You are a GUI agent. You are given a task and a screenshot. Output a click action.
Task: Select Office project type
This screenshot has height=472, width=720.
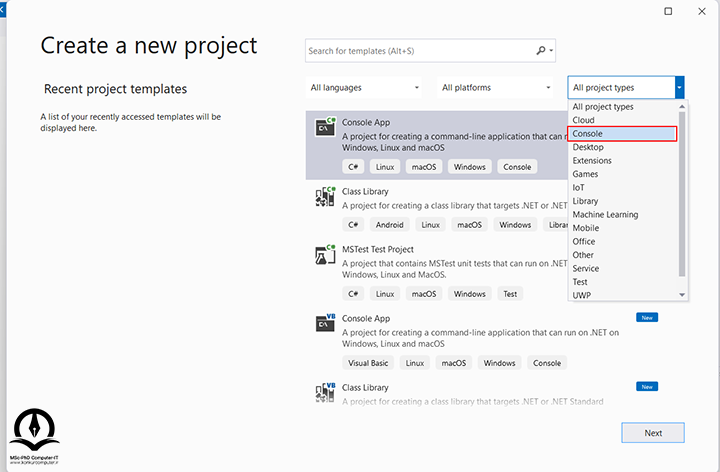pyautogui.click(x=584, y=241)
